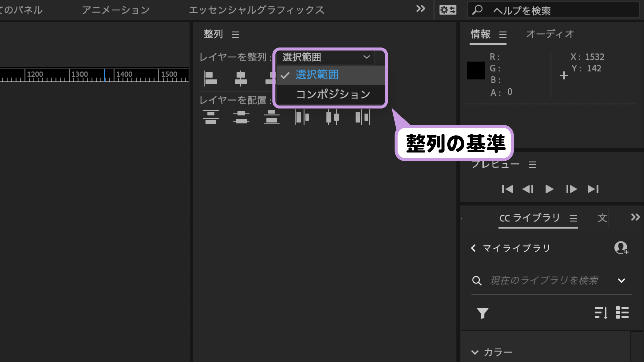Align layers to their left edges
The image size is (644, 362).
coord(211,78)
